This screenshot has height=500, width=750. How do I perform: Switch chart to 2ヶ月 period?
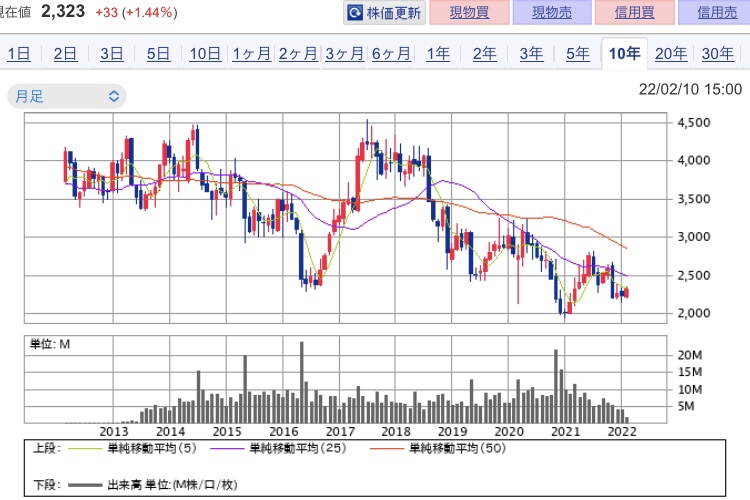[x=298, y=54]
